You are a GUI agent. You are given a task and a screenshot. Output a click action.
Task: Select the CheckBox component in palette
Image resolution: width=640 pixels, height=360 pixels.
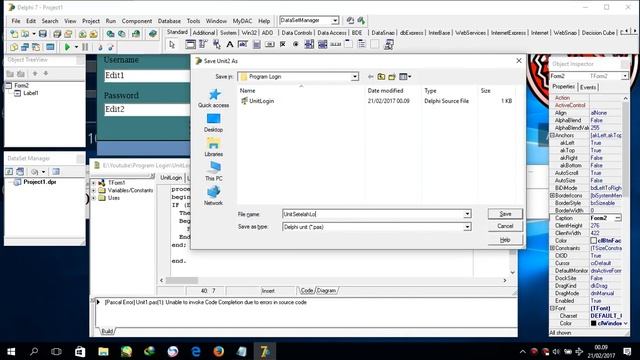coord(283,44)
